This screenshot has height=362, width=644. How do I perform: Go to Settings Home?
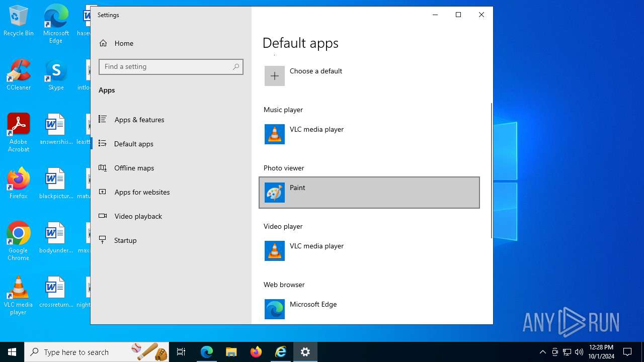(123, 43)
